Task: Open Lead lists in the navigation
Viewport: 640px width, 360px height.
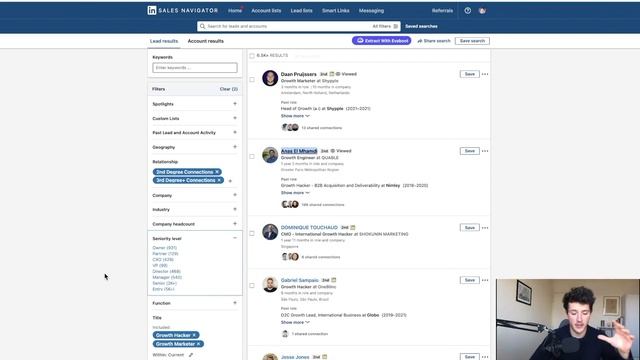Action: point(301,11)
